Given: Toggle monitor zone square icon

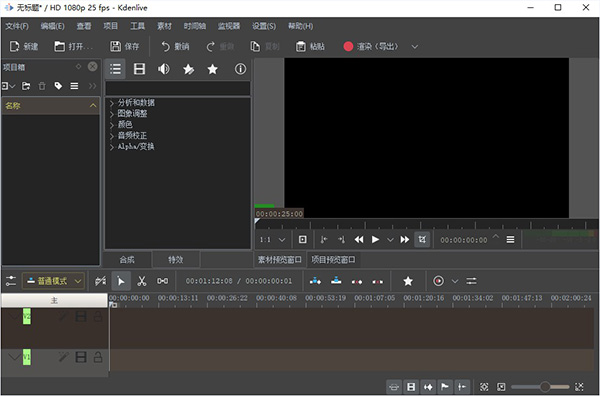Looking at the screenshot, I should [303, 240].
